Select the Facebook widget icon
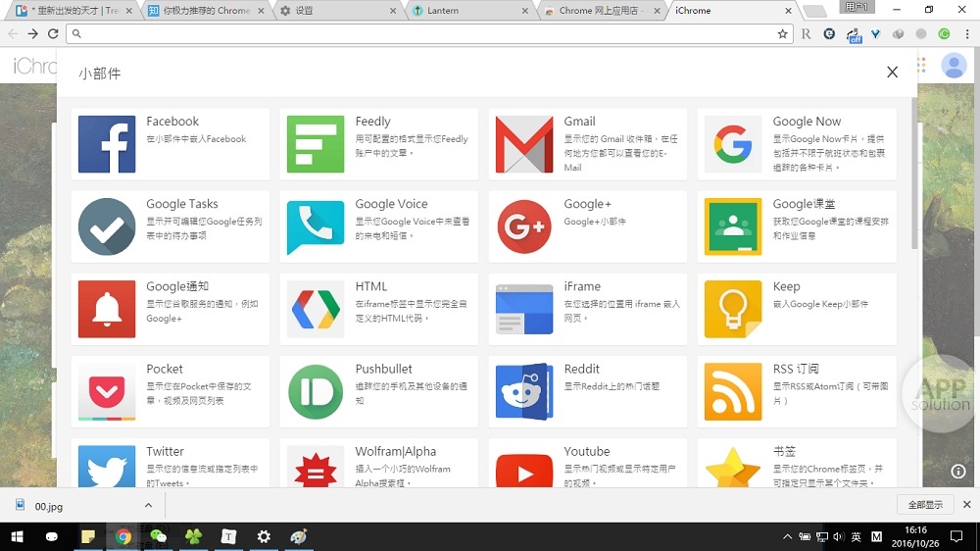 [107, 144]
